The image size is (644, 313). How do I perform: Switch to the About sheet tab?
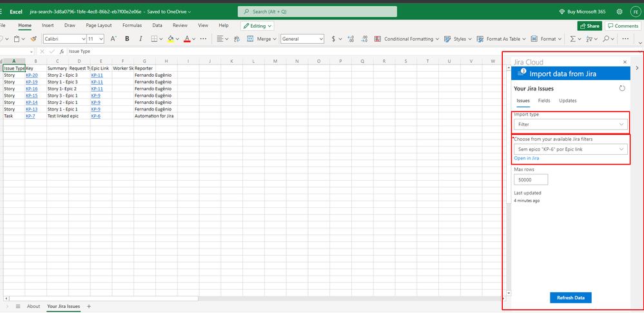coord(34,307)
